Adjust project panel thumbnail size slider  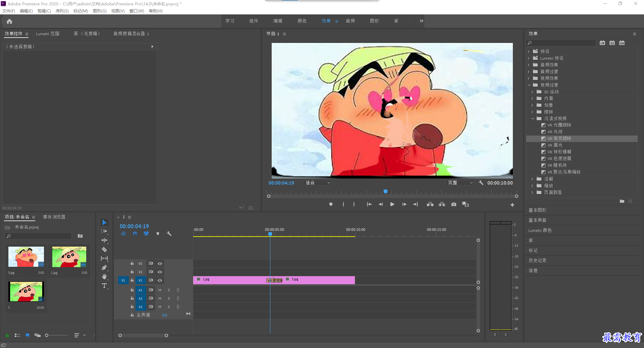tap(47, 335)
